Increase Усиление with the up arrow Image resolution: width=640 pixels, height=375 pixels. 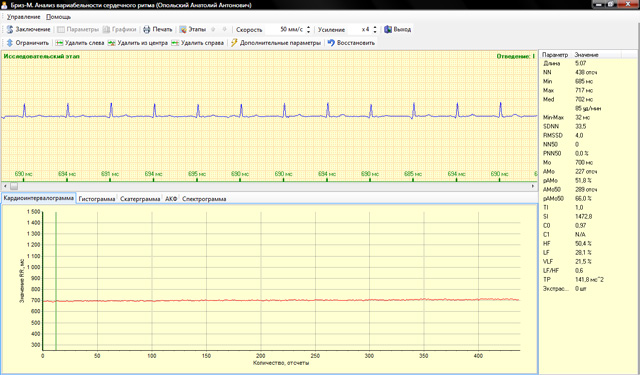(375, 27)
